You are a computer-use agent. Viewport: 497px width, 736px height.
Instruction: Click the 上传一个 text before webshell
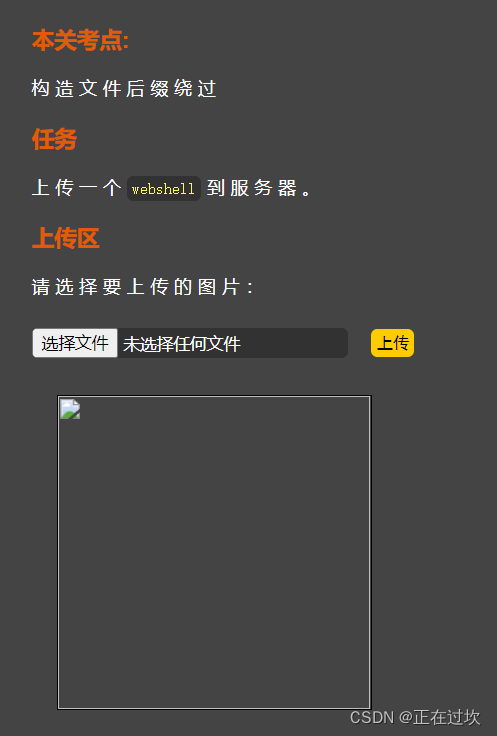(x=76, y=188)
